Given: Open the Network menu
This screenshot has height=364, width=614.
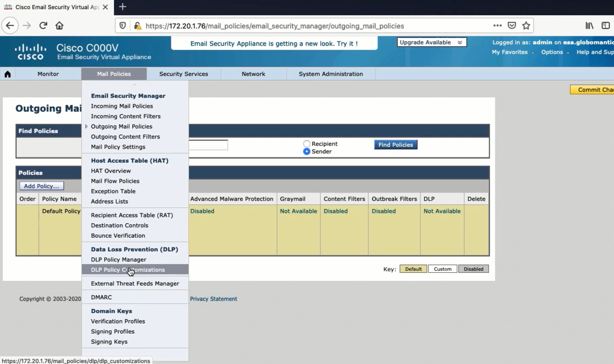Looking at the screenshot, I should 253,74.
